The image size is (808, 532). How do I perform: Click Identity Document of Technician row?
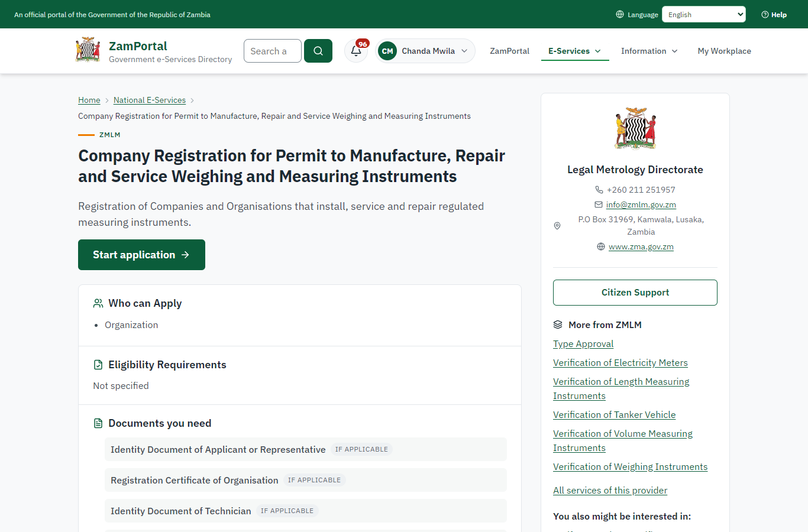[x=306, y=511]
